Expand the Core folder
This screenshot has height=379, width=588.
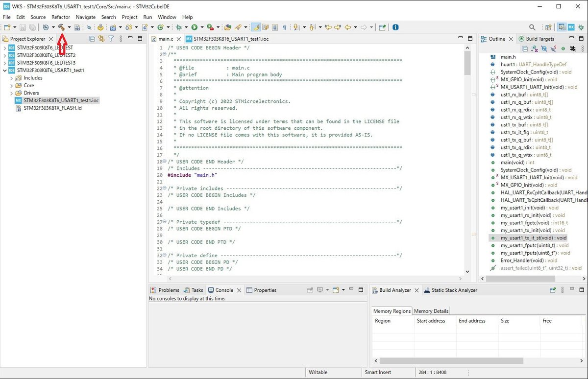click(x=12, y=85)
